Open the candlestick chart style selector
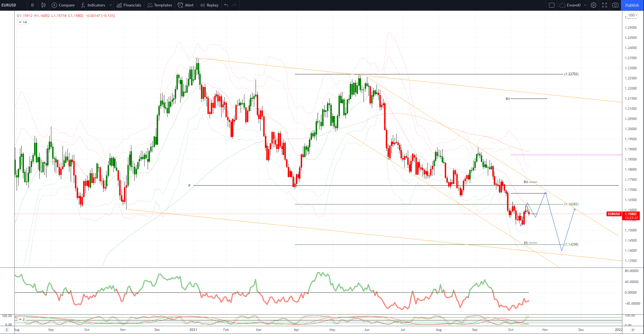The image size is (644, 334). [43, 5]
